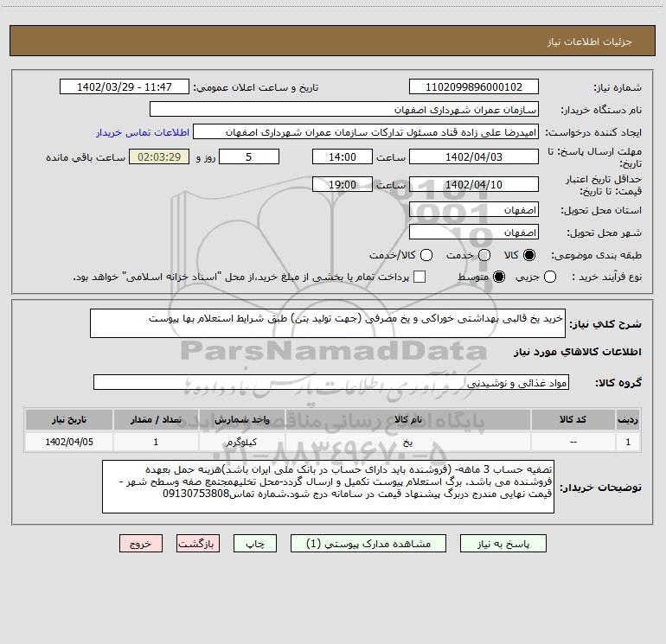This screenshot has height=644, width=666.
Task: Click the buyer name field سازمان عمران شهرداری اصفهان
Action: [x=344, y=110]
